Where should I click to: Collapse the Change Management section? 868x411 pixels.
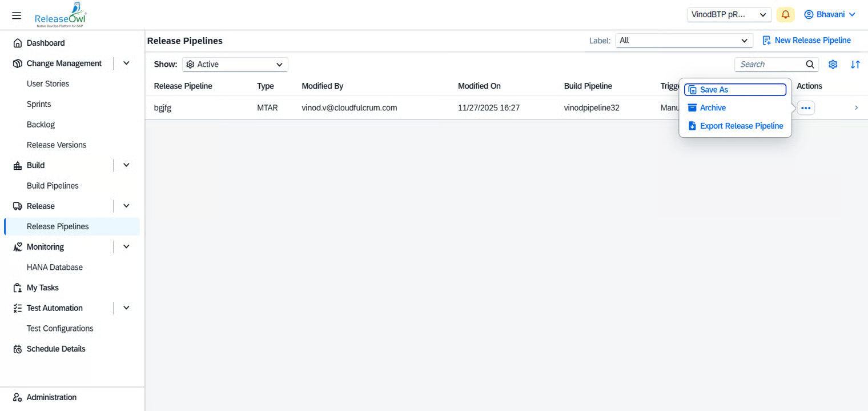coord(126,63)
